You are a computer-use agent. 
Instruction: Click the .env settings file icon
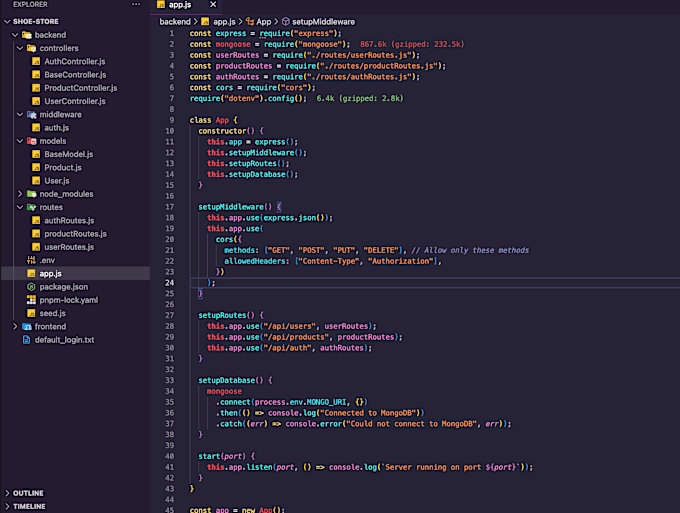31,260
